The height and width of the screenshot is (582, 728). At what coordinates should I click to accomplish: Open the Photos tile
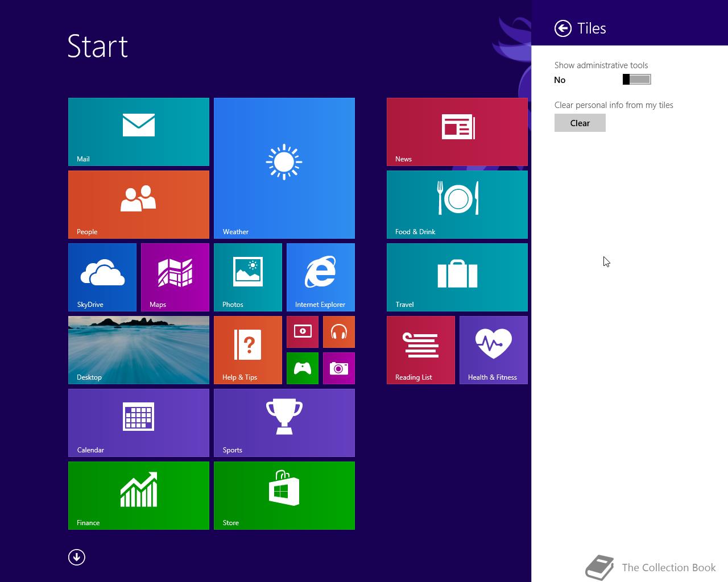pyautogui.click(x=248, y=277)
